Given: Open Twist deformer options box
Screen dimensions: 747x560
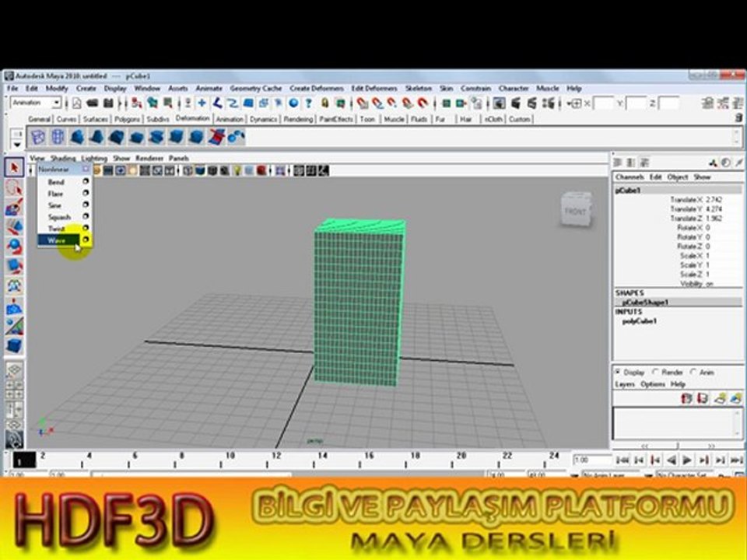Looking at the screenshot, I should (86, 228).
